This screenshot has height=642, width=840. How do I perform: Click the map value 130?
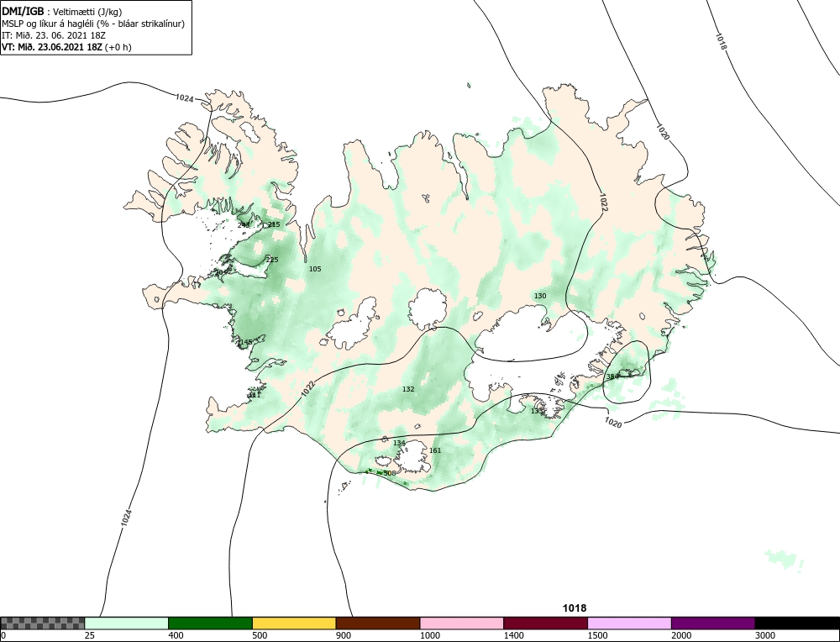(540, 296)
